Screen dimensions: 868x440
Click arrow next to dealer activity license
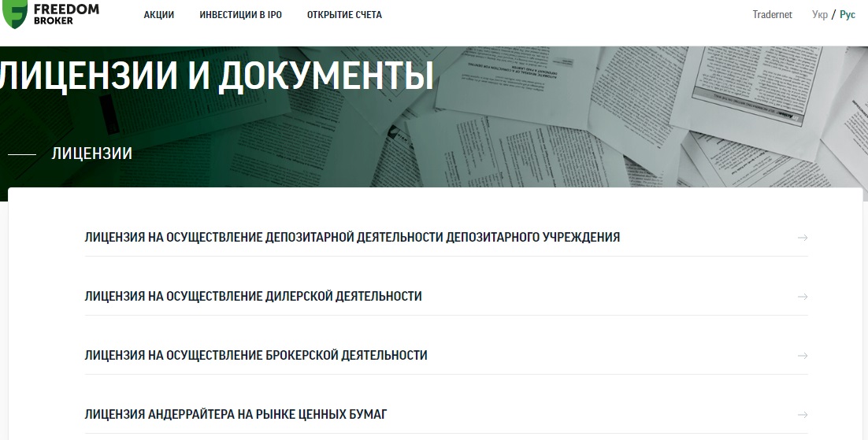[803, 297]
